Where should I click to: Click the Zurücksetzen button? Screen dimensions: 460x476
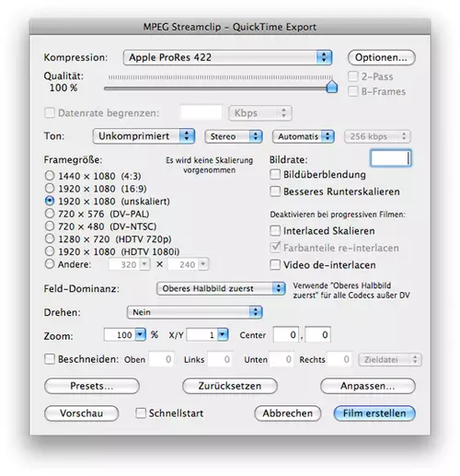[x=230, y=386]
